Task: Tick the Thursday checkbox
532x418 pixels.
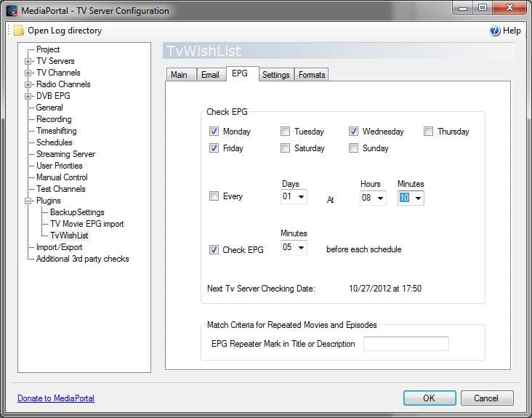Action: pos(429,132)
